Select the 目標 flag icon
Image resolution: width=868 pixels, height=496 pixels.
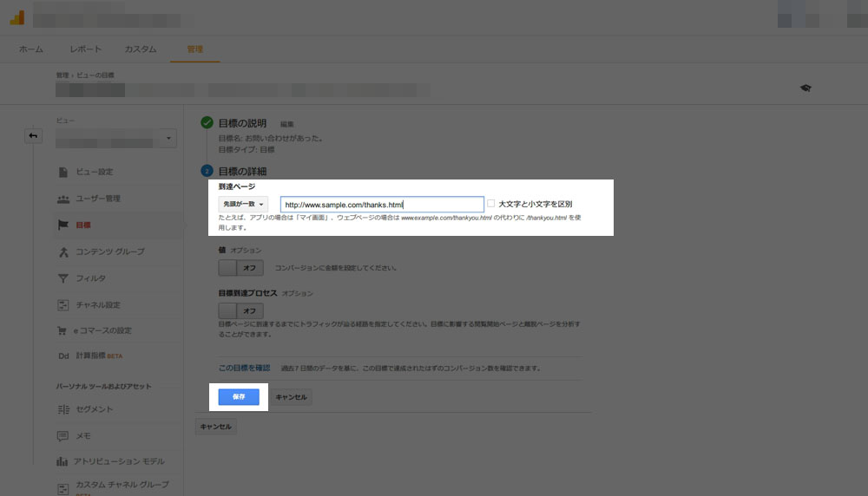pos(63,225)
